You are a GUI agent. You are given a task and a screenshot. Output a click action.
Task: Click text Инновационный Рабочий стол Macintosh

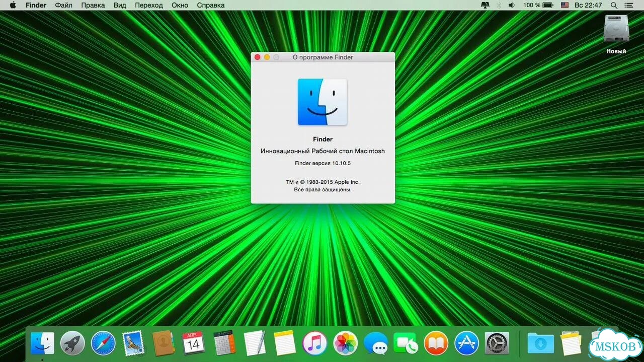point(323,151)
